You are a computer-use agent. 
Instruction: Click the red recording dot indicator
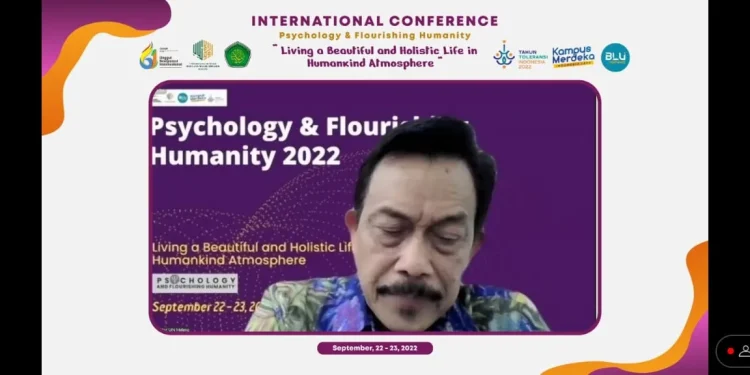click(x=730, y=351)
